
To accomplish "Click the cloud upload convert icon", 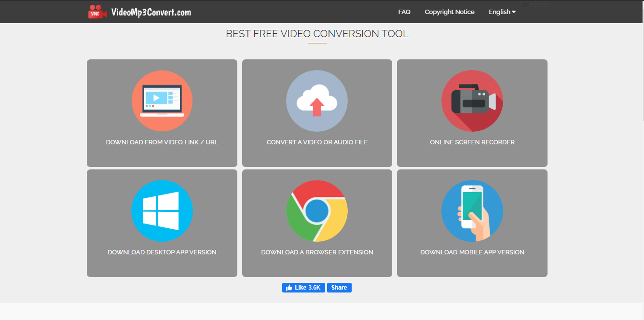I will [x=317, y=101].
